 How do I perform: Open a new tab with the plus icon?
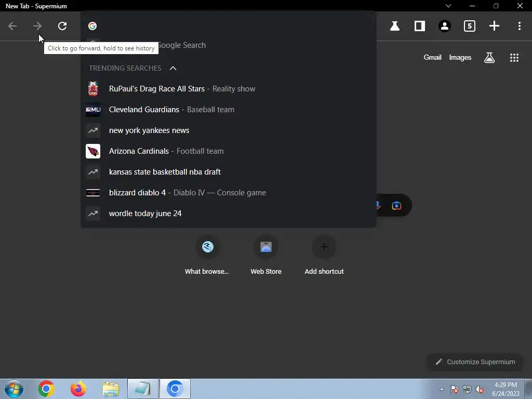(x=495, y=26)
